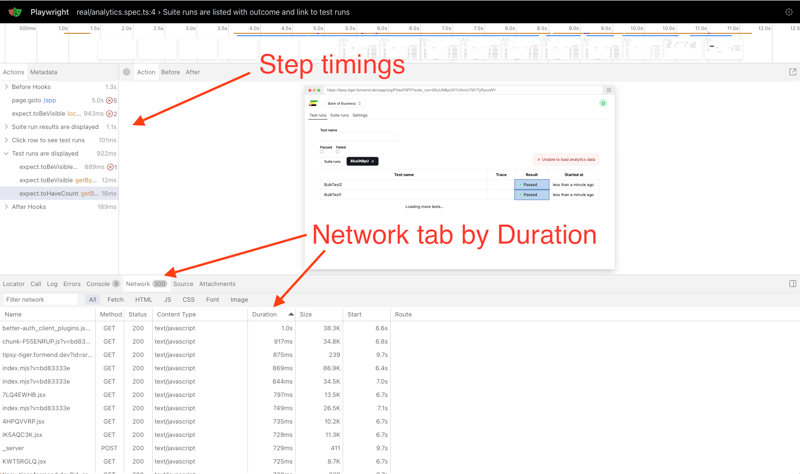Select the chunk-F55ENRUP.js request row
The height and width of the screenshot is (474, 800).
(400, 341)
